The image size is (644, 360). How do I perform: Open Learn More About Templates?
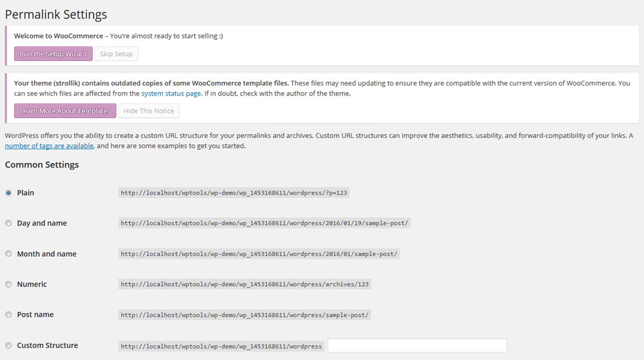point(65,111)
